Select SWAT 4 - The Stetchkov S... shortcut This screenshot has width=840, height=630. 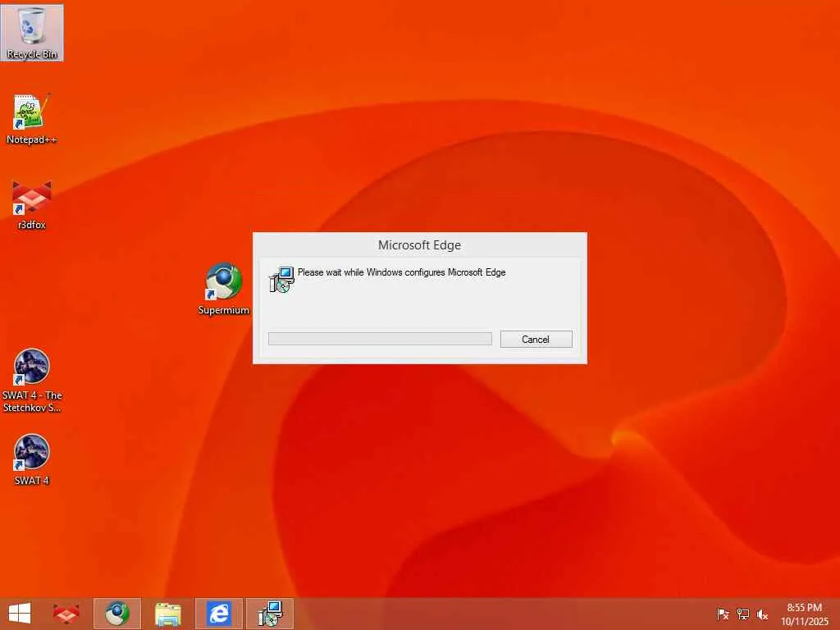[32, 381]
